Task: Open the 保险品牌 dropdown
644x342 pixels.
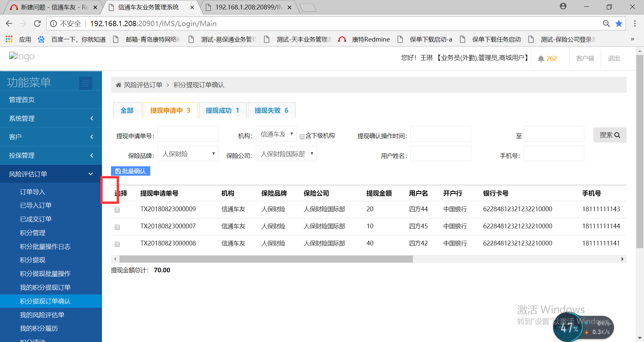Action: pyautogui.click(x=188, y=154)
